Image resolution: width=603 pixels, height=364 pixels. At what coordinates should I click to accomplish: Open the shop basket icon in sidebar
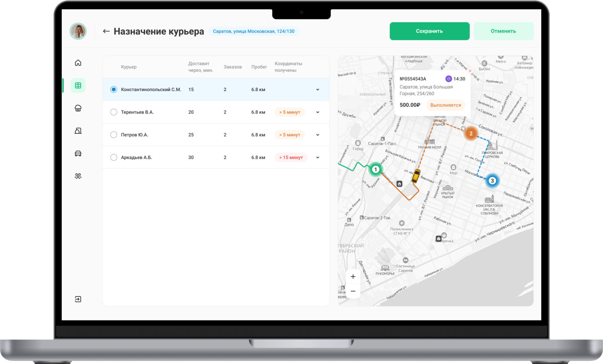click(78, 108)
